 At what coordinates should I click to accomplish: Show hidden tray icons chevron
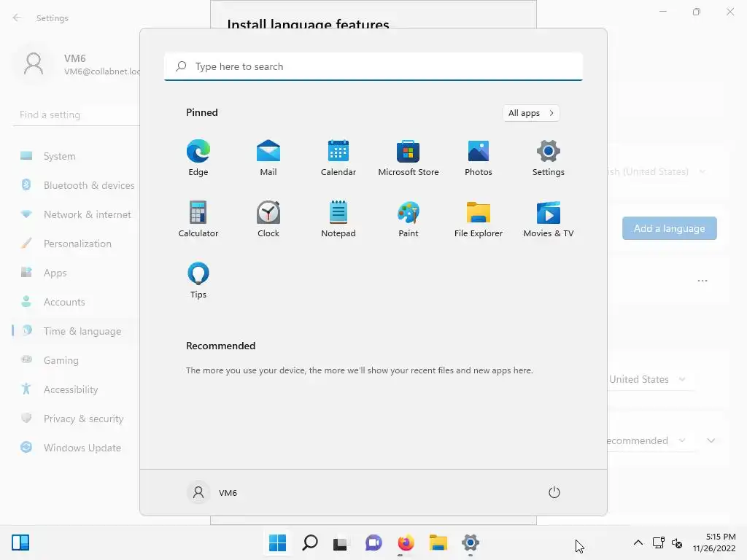click(638, 542)
